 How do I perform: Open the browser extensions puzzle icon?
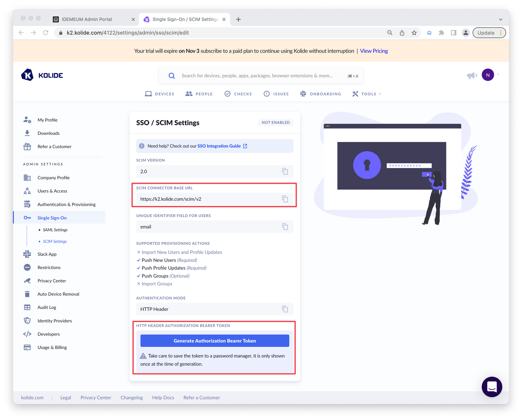[441, 33]
